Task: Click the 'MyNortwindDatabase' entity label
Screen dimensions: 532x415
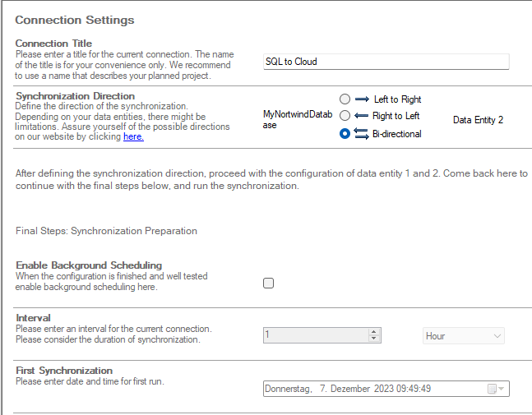Action: tap(298, 120)
